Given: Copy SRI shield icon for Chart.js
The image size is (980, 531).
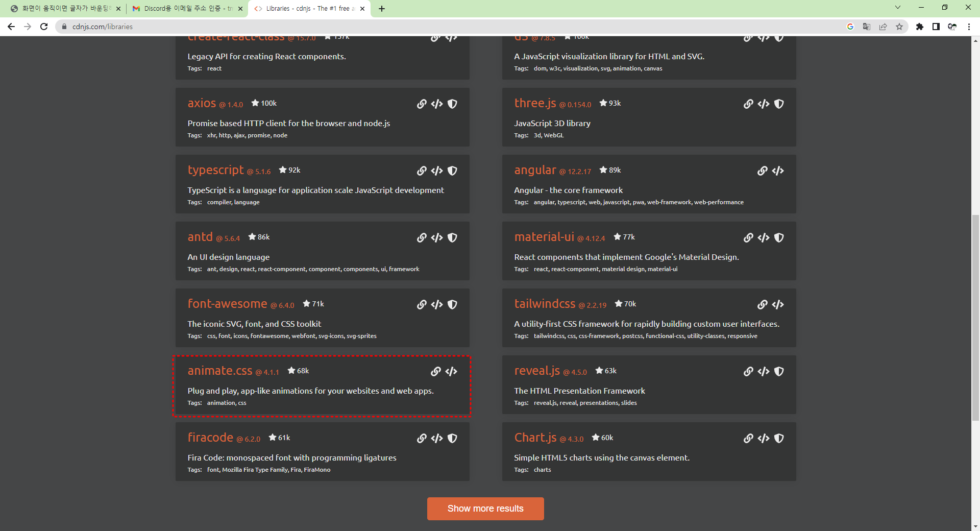Looking at the screenshot, I should pyautogui.click(x=779, y=439).
